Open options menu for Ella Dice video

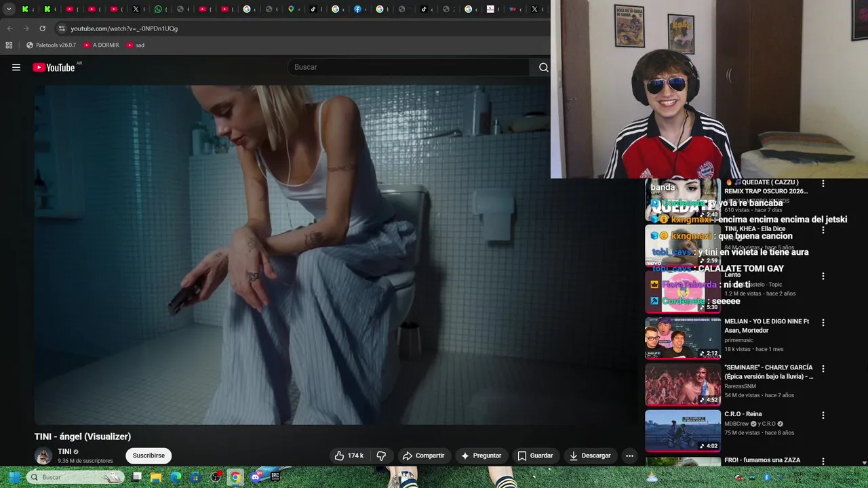pos(823,230)
